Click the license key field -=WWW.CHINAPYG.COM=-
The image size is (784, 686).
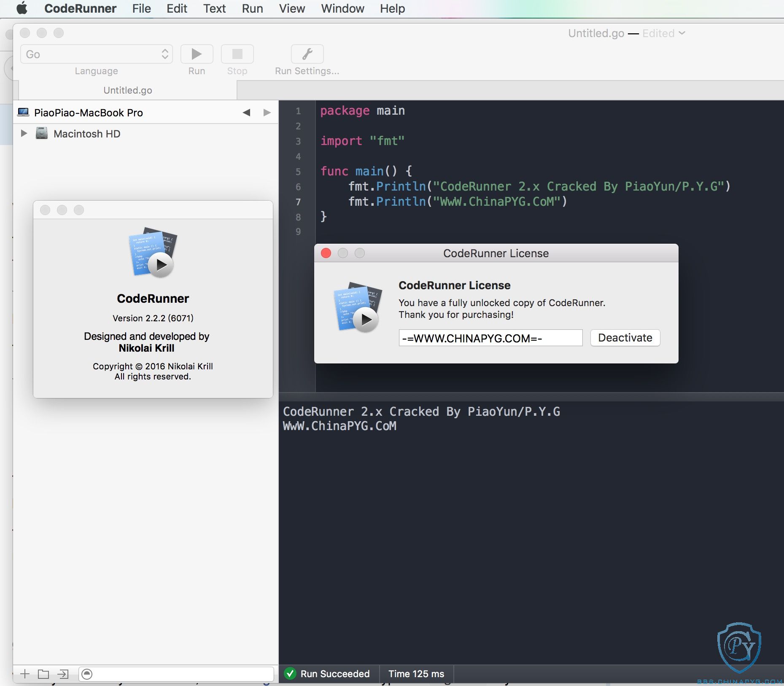pyautogui.click(x=490, y=338)
